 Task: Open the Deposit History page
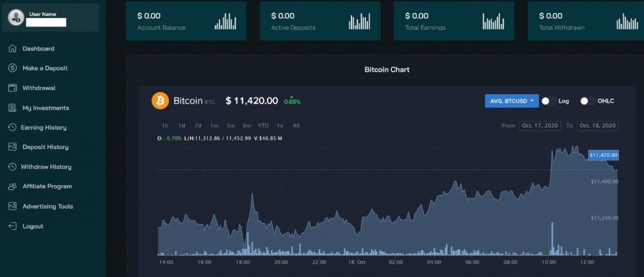[45, 147]
